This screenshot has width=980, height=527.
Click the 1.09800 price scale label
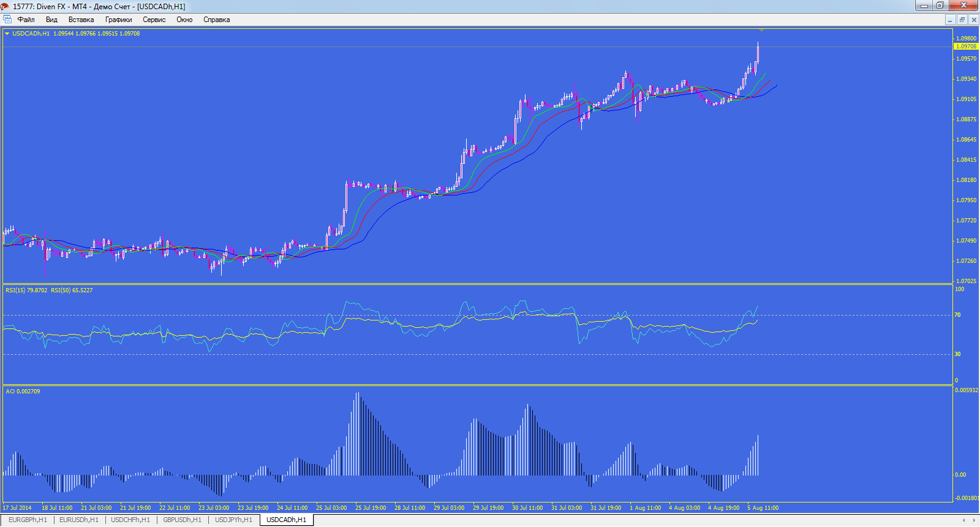(x=967, y=39)
